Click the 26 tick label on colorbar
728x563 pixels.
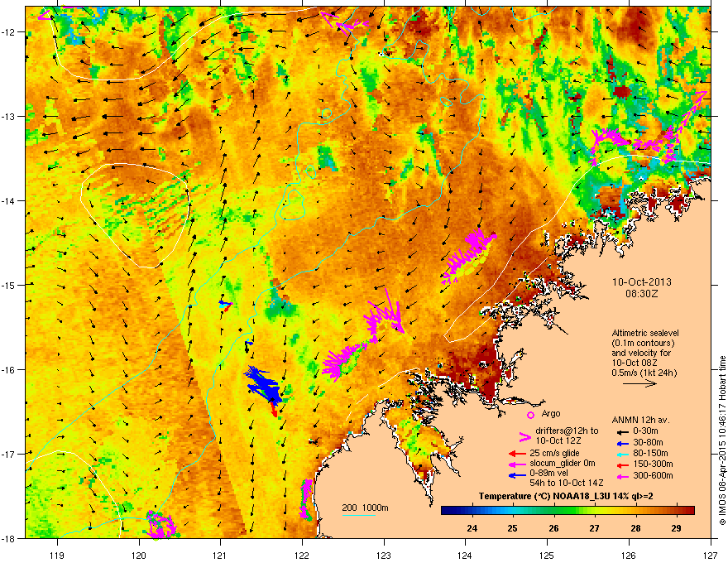tap(553, 528)
